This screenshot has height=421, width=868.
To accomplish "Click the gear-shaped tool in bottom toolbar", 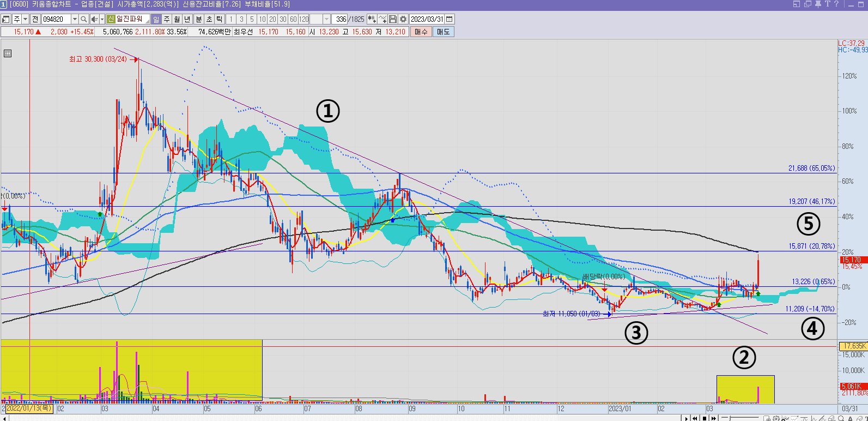I will click(776, 418).
